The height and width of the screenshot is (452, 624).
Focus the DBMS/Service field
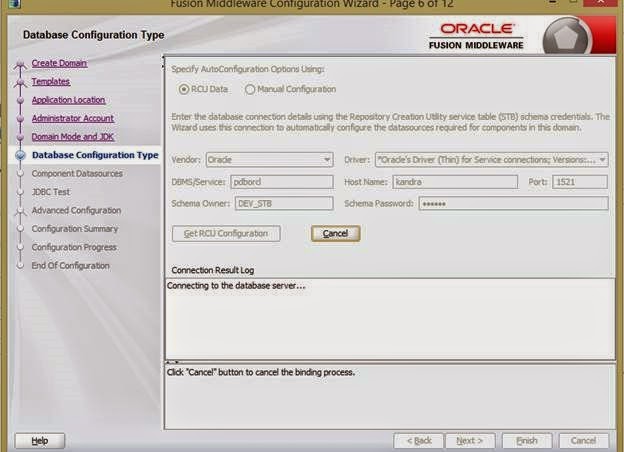pos(282,182)
